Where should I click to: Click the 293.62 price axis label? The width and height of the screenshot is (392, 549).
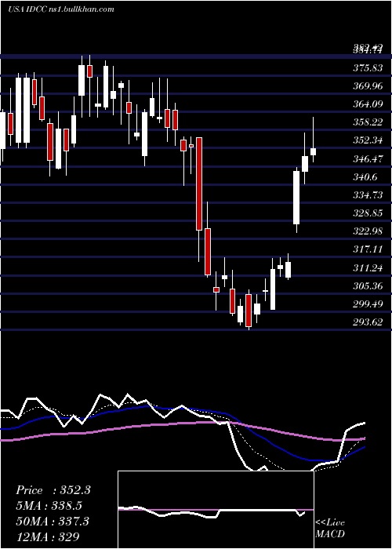pyautogui.click(x=368, y=322)
